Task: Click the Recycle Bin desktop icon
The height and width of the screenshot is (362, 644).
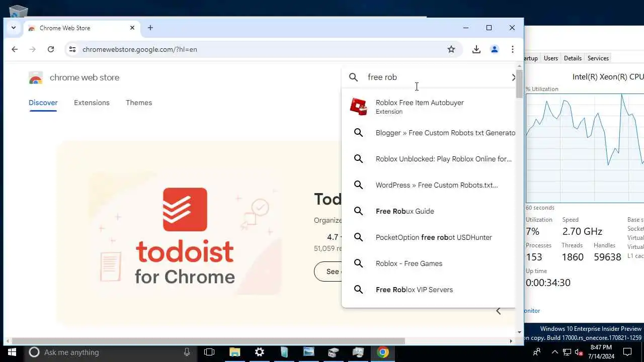Action: (x=19, y=11)
